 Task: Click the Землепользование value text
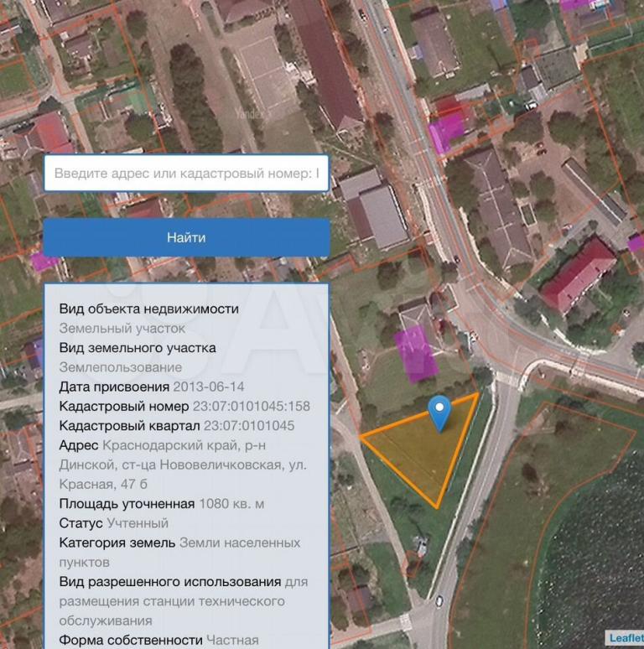(120, 367)
